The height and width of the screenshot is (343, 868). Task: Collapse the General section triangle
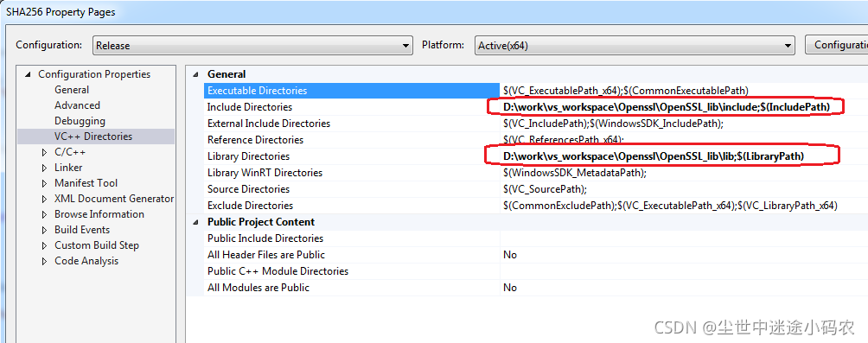(x=195, y=74)
